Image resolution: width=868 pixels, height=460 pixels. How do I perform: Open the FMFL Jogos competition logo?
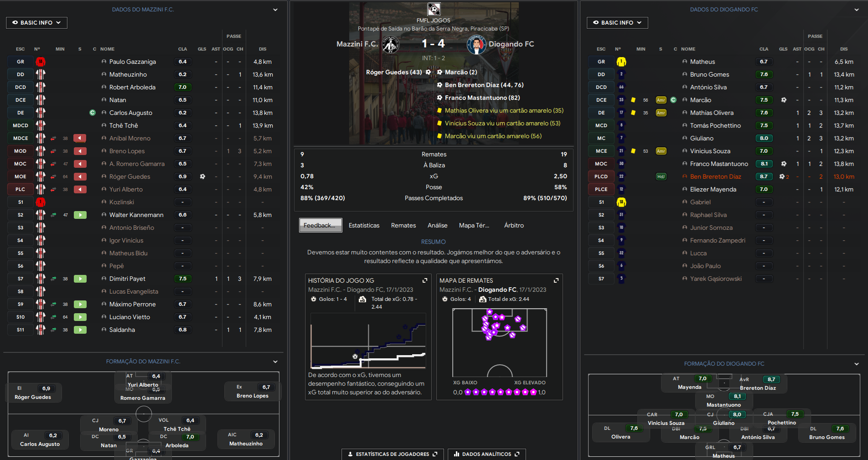(x=434, y=9)
